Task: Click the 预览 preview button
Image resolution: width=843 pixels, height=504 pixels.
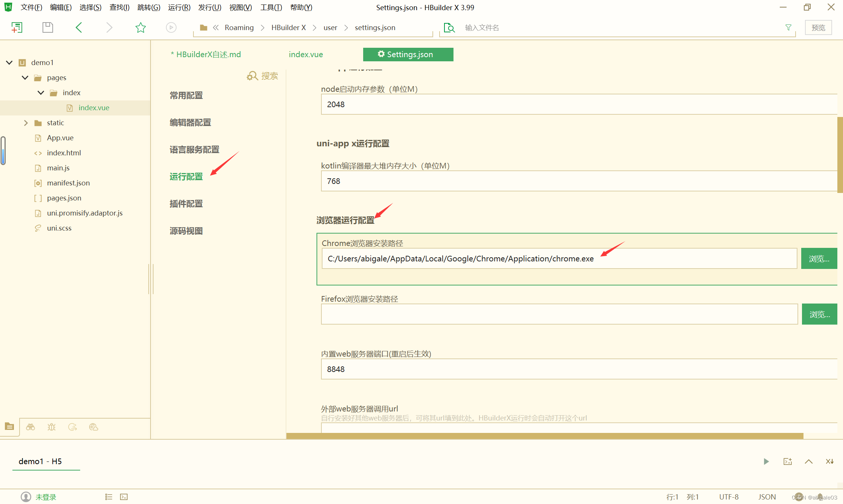Action: click(x=818, y=27)
